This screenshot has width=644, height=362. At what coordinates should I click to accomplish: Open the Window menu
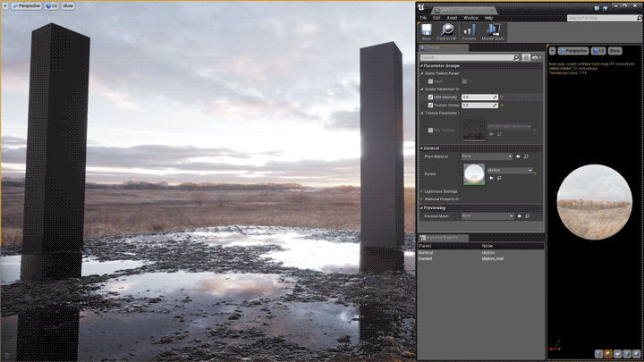click(470, 17)
